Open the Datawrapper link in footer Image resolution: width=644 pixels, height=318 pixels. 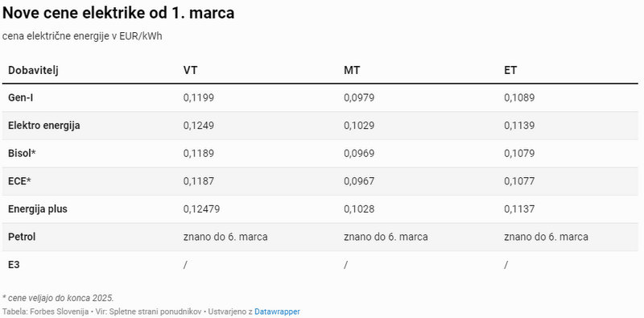pyautogui.click(x=277, y=312)
